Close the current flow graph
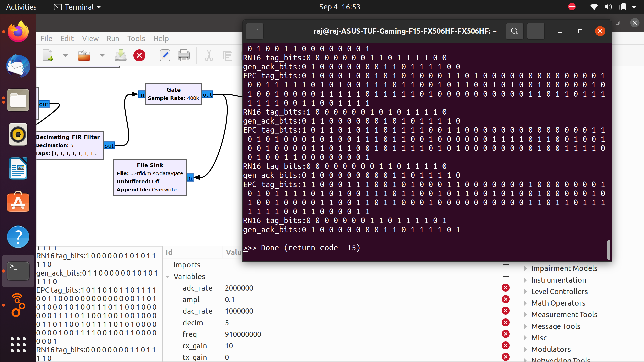Screen dimensions: 644x362 [x=139, y=55]
